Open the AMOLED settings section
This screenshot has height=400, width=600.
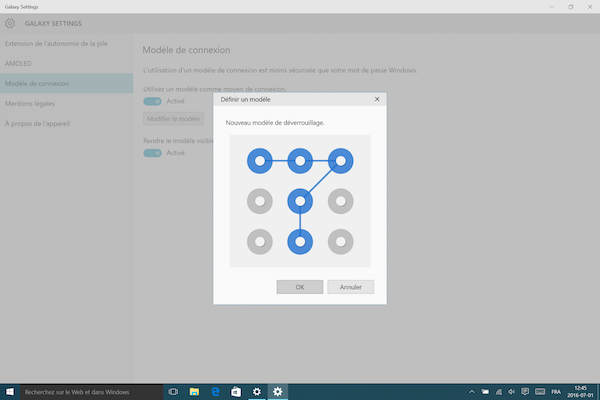67,64
